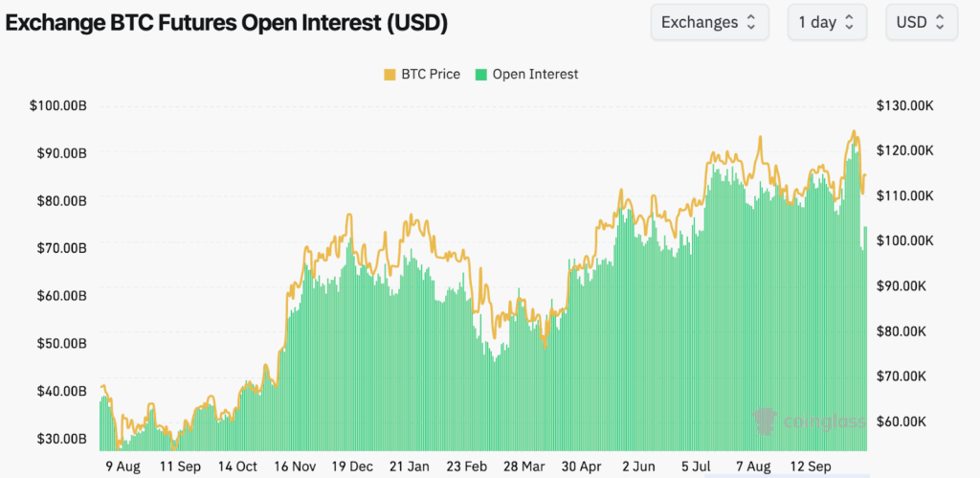This screenshot has height=478, width=980.
Task: Open the USD currency dropdown
Action: click(x=921, y=22)
